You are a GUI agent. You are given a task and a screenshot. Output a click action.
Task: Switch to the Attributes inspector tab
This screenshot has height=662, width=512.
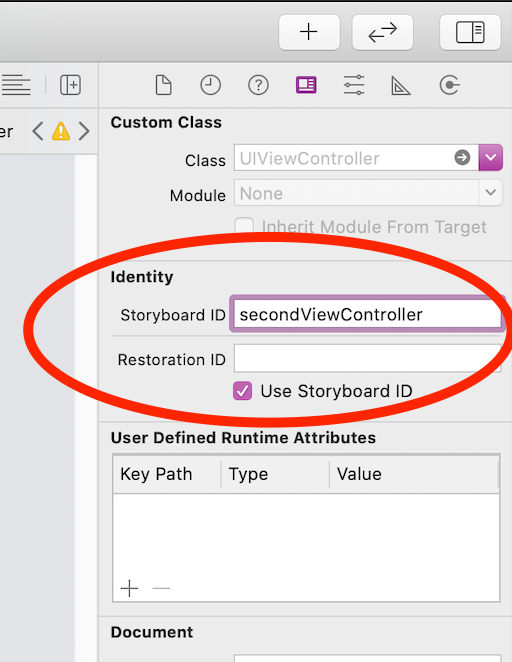click(x=354, y=85)
